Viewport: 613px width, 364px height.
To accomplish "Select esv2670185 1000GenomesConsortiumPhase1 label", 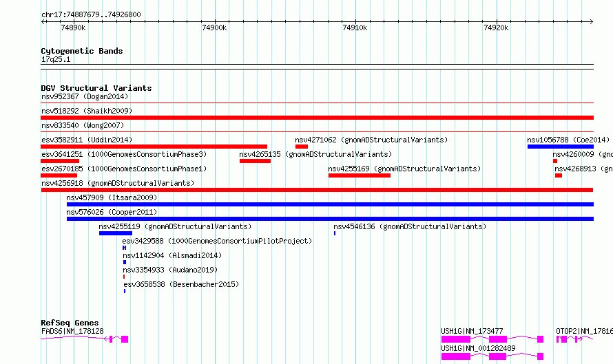I will click(x=124, y=169).
